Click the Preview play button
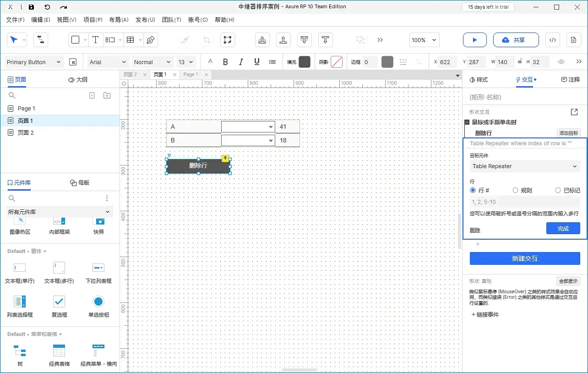588x373 pixels. [474, 40]
